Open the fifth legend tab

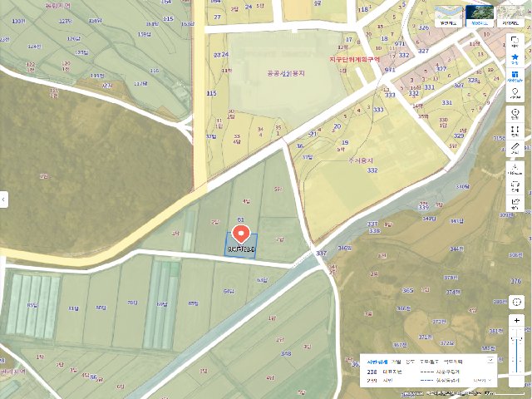point(453,362)
